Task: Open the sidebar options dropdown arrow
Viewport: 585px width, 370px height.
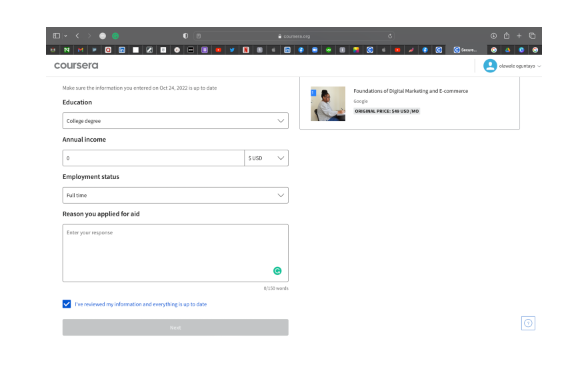Action: point(66,36)
